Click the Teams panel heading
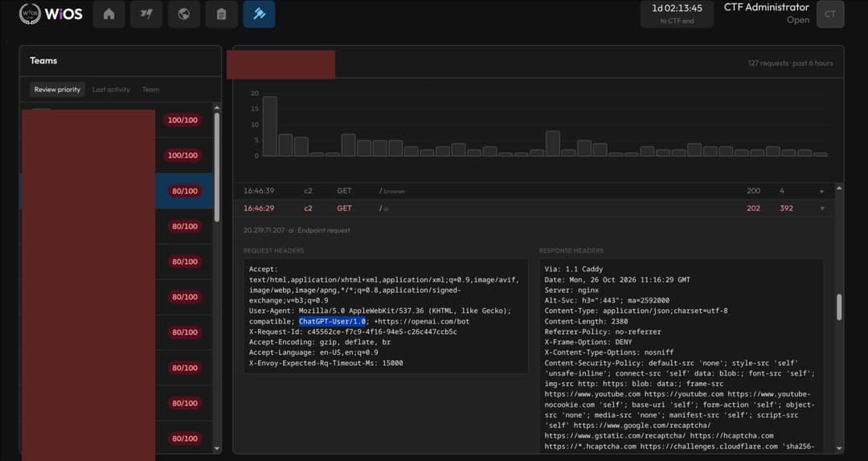The width and height of the screenshot is (868, 461). tap(43, 60)
